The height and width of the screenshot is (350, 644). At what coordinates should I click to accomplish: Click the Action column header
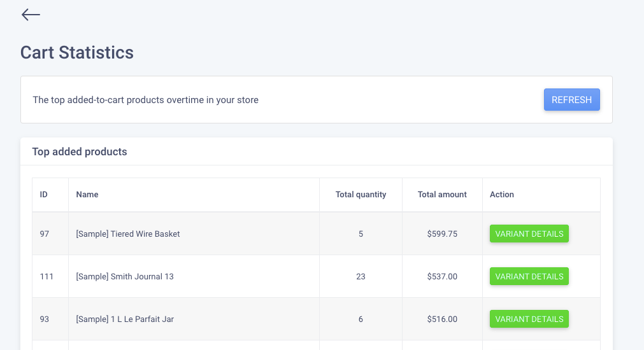coord(502,195)
